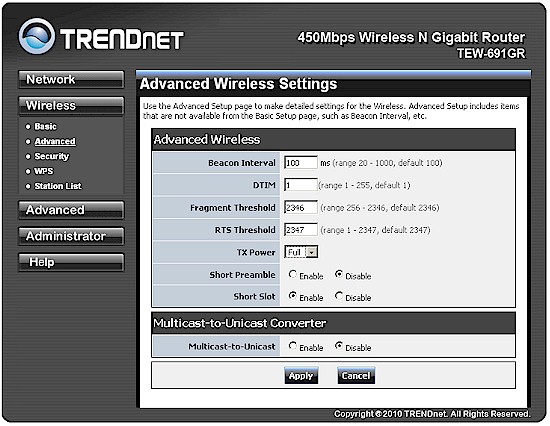
Task: Click the TRENDnet logo
Action: (x=101, y=37)
